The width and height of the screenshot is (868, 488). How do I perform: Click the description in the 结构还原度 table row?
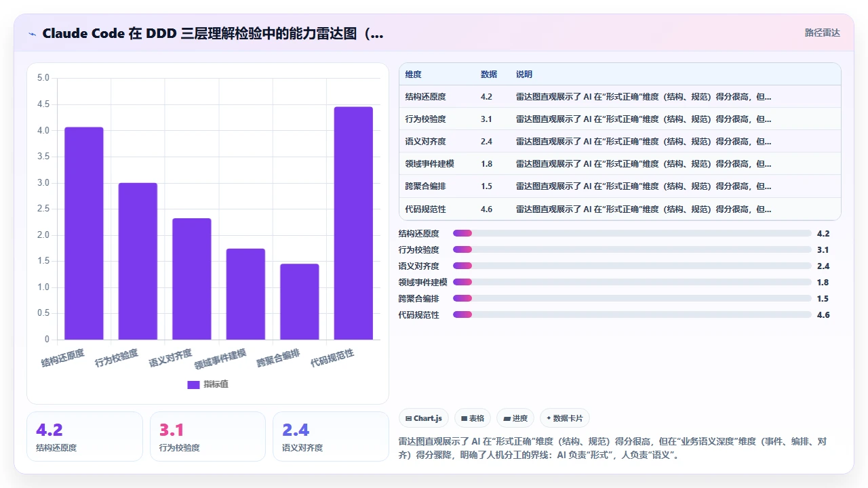coord(644,97)
